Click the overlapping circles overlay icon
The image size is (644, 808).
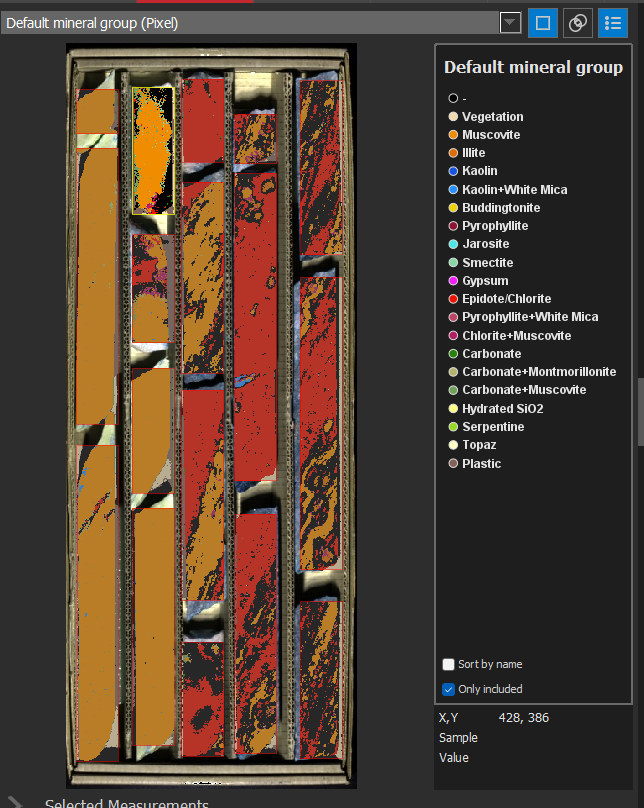(x=578, y=23)
